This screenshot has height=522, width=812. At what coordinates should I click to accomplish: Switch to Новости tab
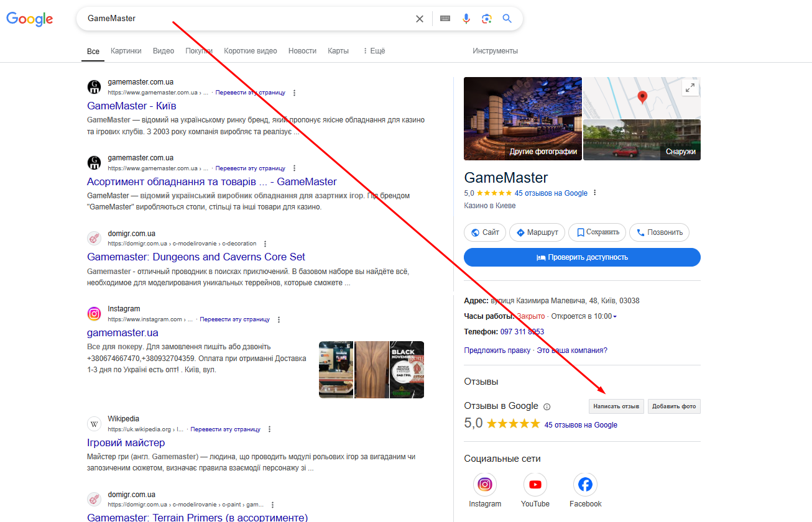click(x=302, y=51)
